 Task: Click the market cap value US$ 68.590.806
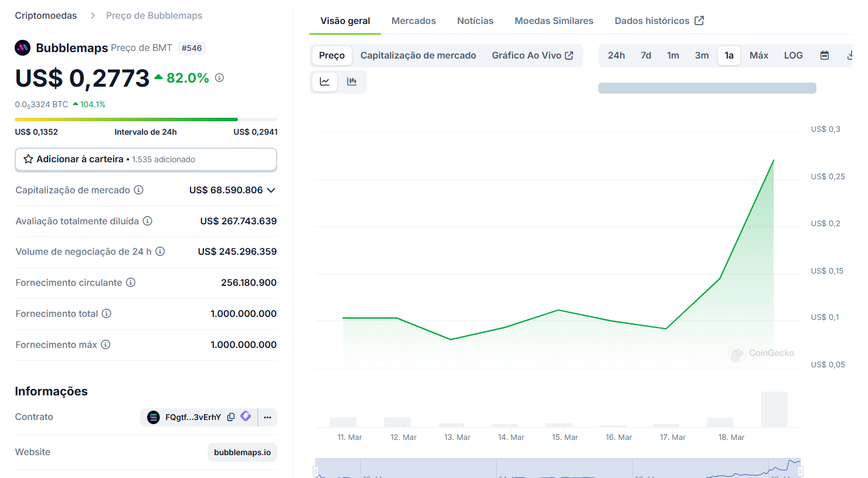click(x=226, y=190)
